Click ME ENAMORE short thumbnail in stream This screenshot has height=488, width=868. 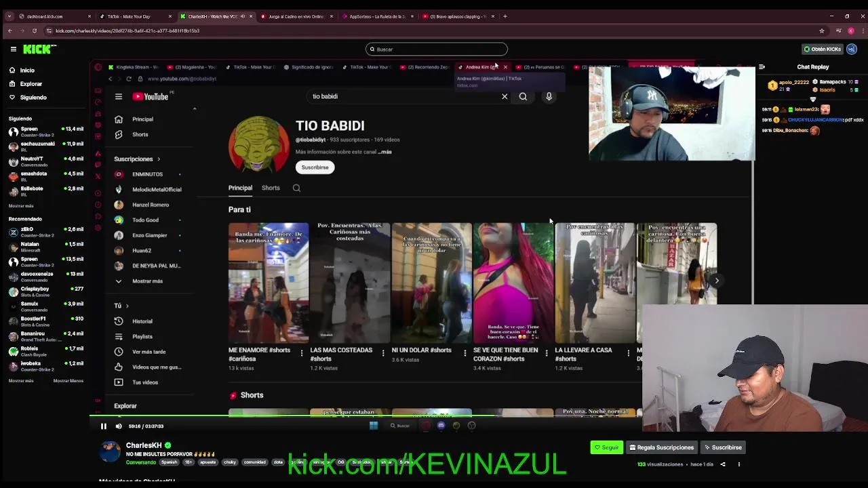point(269,283)
